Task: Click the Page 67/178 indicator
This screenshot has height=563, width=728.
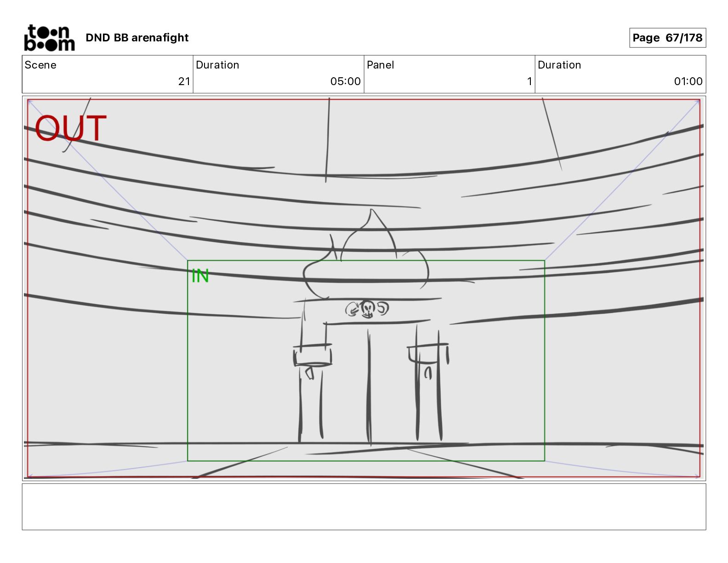Action: pyautogui.click(x=667, y=38)
